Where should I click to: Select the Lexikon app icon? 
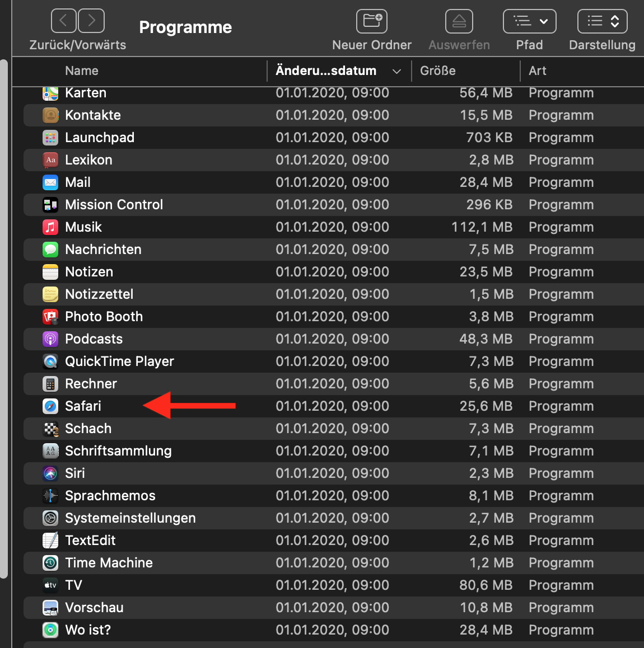tap(50, 160)
